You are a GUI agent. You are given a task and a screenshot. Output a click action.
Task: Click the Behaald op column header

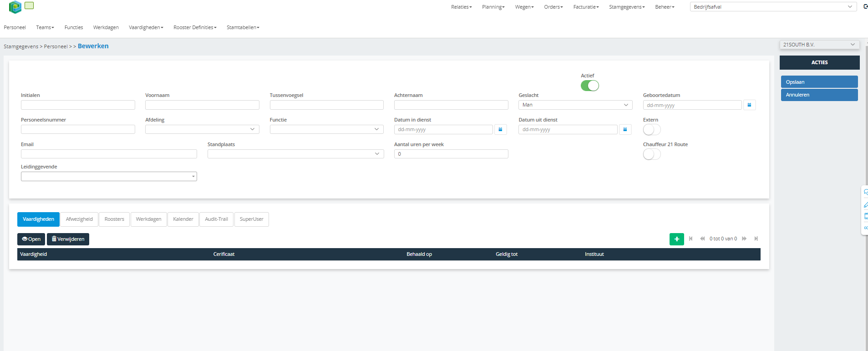tap(419, 254)
